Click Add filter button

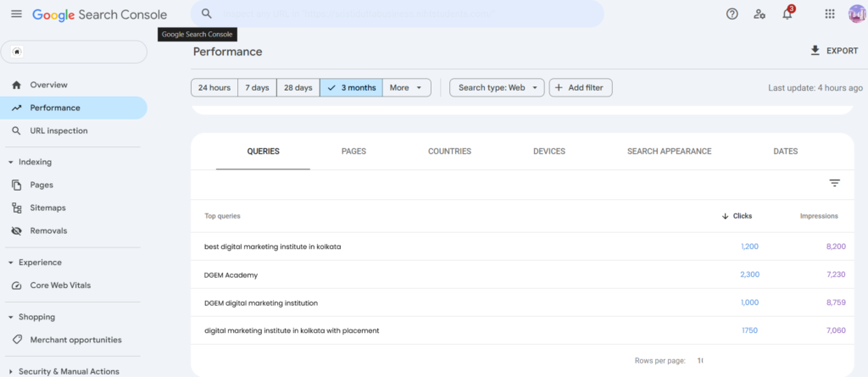click(x=581, y=87)
